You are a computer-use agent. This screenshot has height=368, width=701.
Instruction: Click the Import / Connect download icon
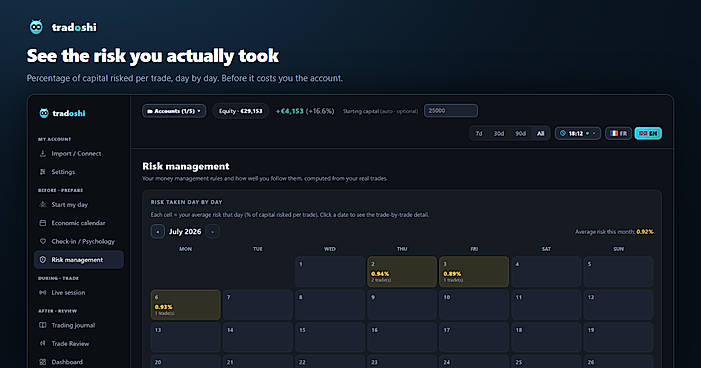(x=43, y=153)
